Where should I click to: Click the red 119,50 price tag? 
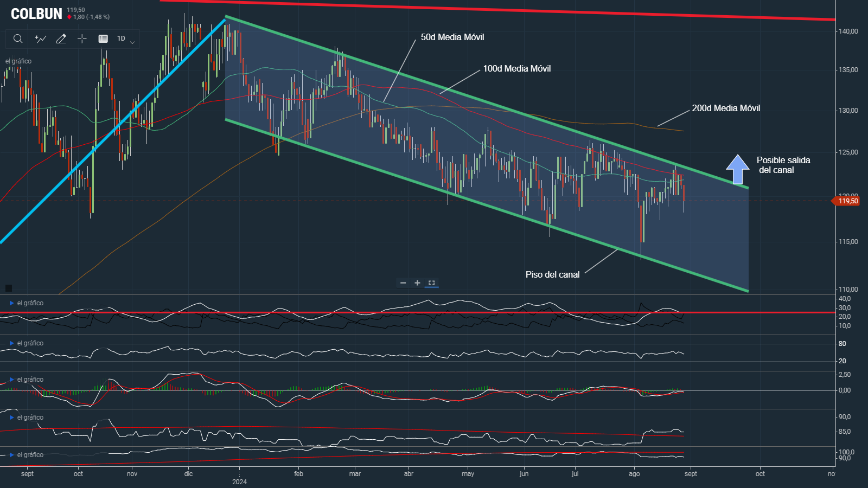[x=847, y=201]
